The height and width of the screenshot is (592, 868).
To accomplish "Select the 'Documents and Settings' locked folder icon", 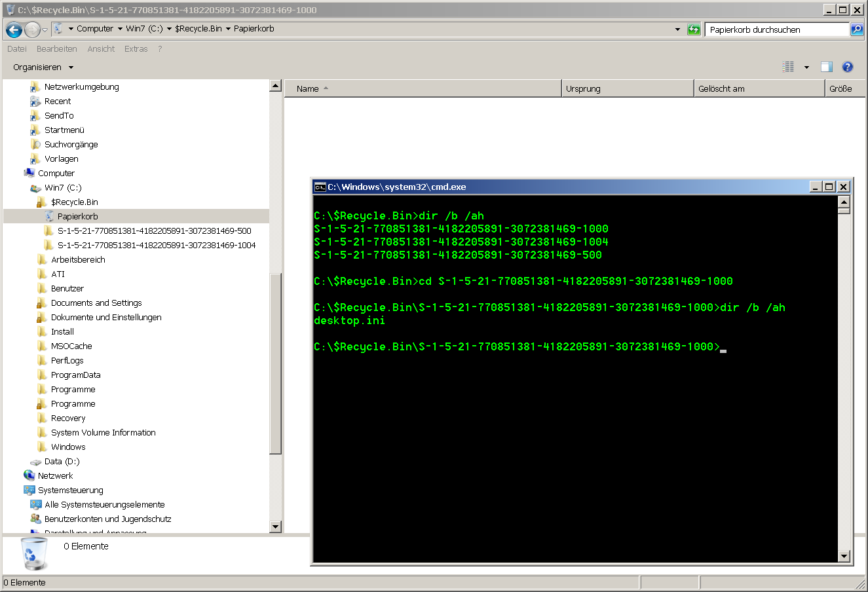I will [42, 303].
